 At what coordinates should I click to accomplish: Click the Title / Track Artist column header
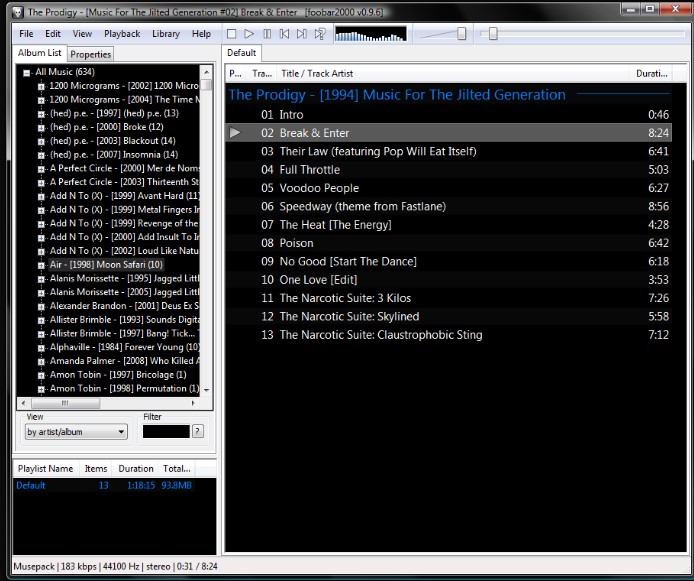pos(452,73)
